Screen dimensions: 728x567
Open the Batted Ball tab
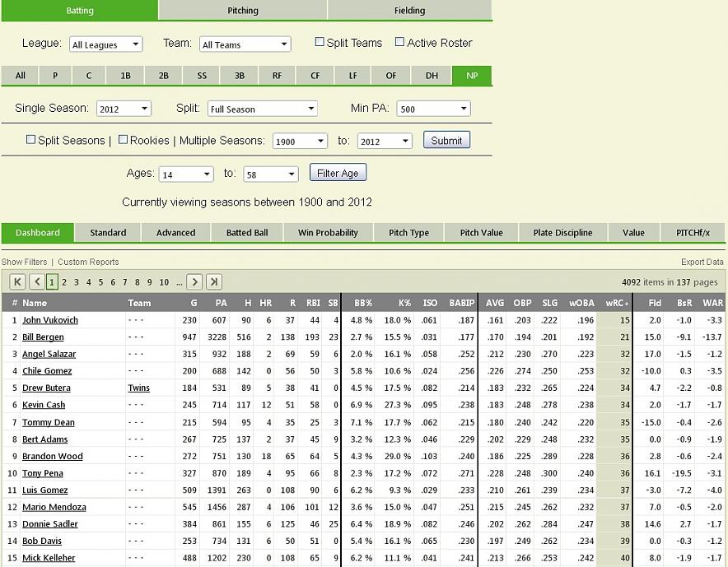247,232
